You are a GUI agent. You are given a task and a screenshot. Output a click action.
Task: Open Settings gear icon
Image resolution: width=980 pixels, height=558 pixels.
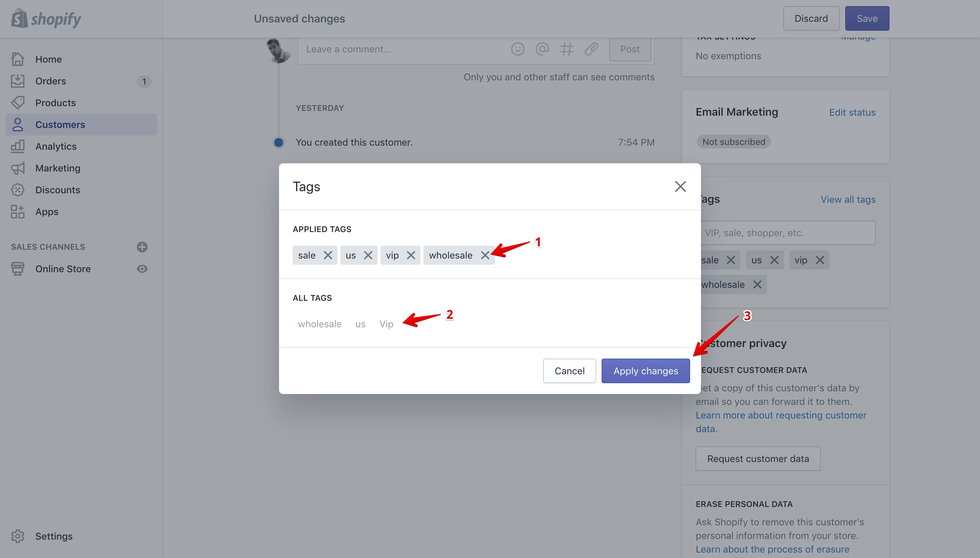pos(18,536)
